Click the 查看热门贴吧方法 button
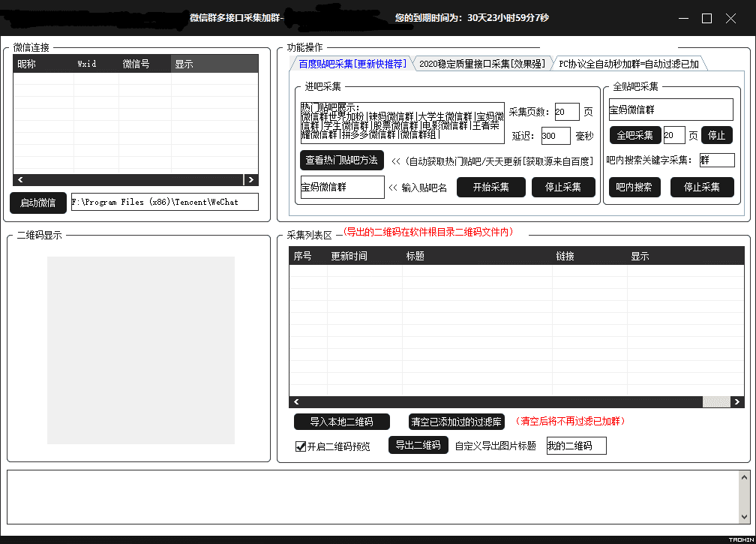The image size is (756, 544). [342, 160]
